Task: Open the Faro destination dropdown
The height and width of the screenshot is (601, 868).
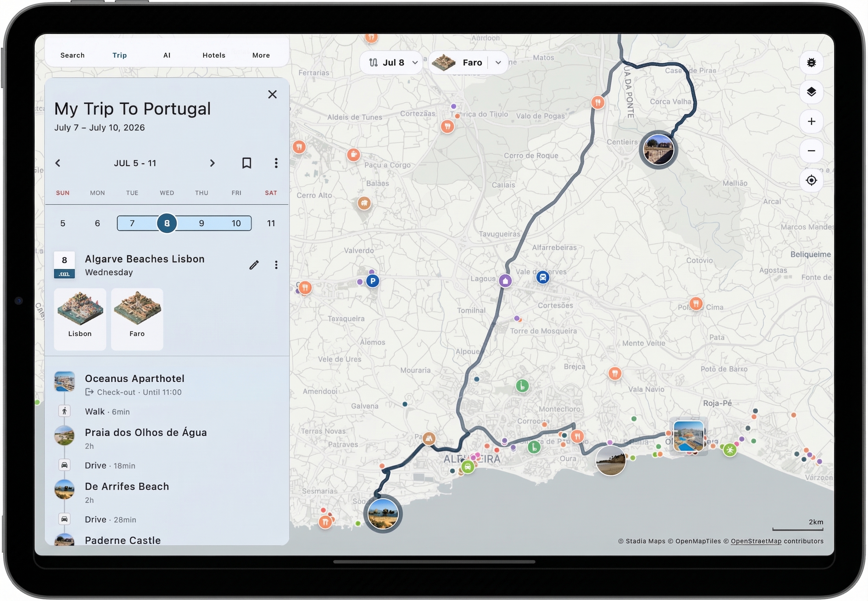Action: point(498,62)
